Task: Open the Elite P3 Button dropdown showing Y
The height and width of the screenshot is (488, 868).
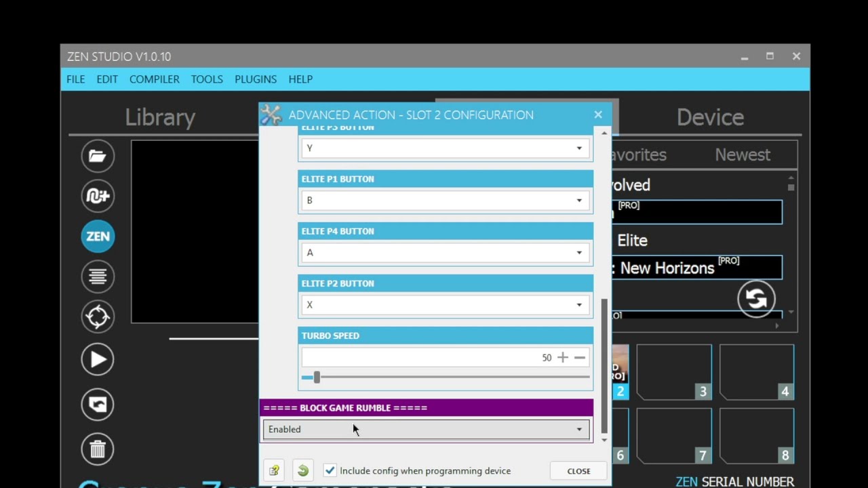Action: point(446,148)
